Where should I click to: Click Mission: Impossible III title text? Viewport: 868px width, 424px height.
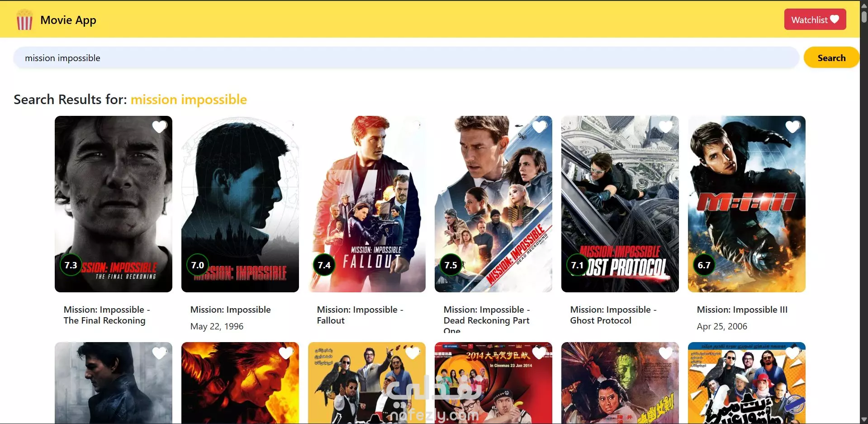point(742,310)
